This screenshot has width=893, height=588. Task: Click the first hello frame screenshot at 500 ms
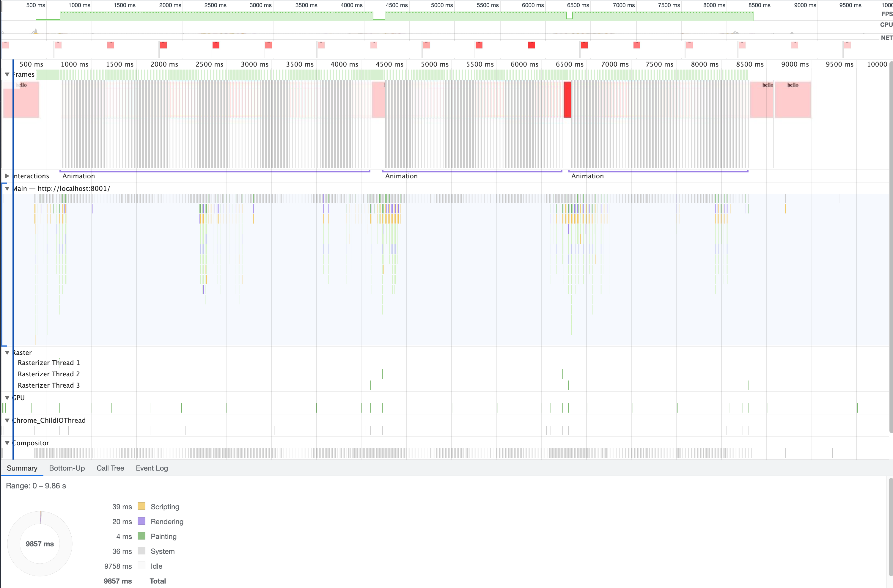[21, 100]
